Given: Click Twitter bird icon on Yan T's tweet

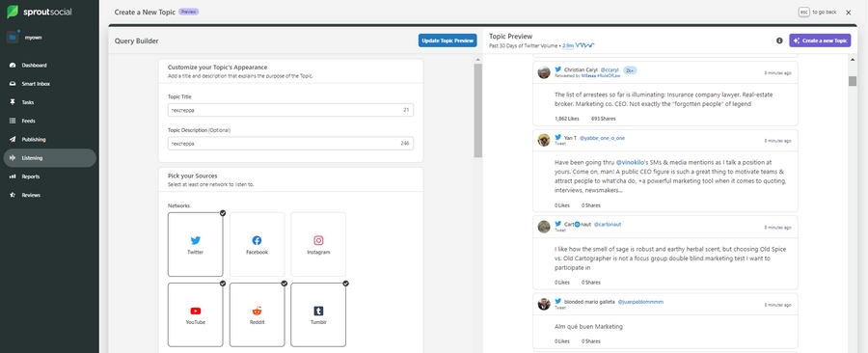Looking at the screenshot, I should (558, 137).
